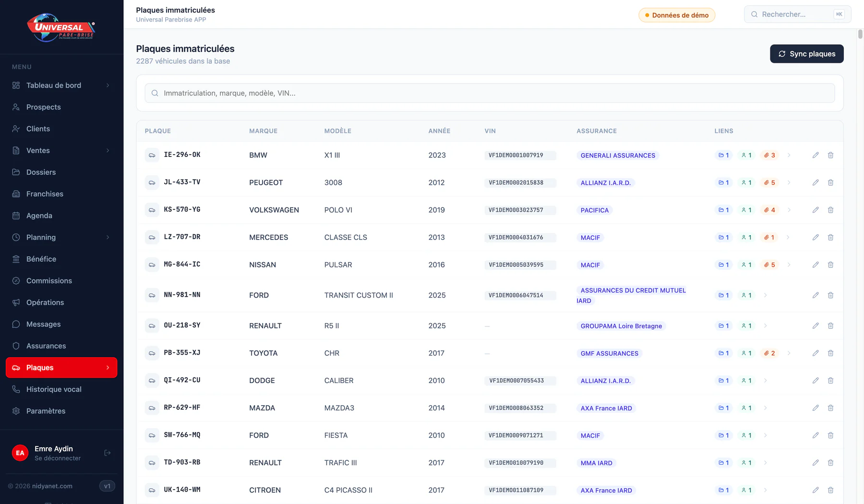Click the trash icon in TD-903-RB row
864x504 pixels.
pyautogui.click(x=830, y=462)
